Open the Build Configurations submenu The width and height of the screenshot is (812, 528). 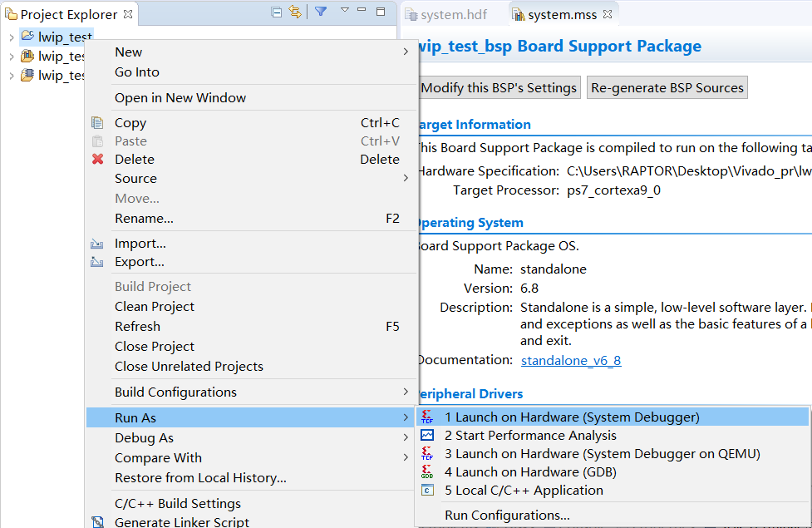pyautogui.click(x=252, y=392)
